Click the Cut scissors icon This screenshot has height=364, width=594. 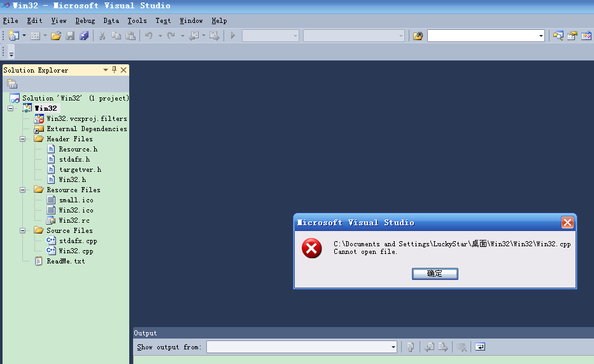[102, 36]
